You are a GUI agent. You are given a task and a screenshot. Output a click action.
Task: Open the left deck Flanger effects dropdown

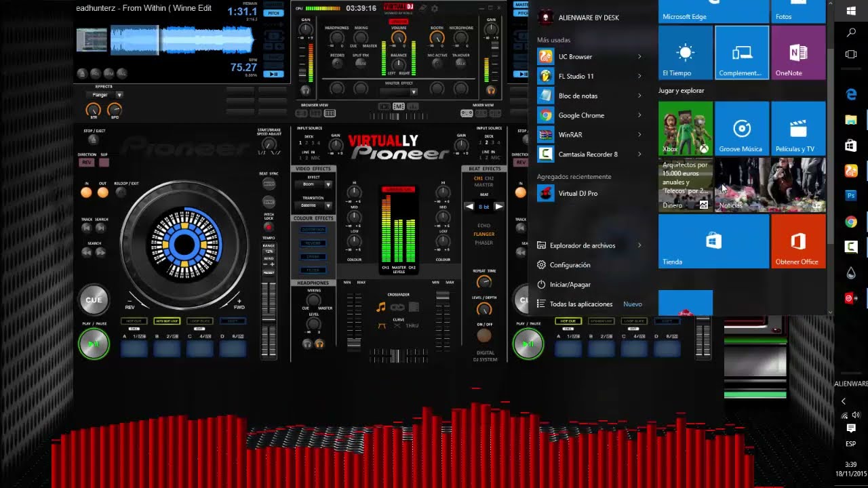coord(119,95)
